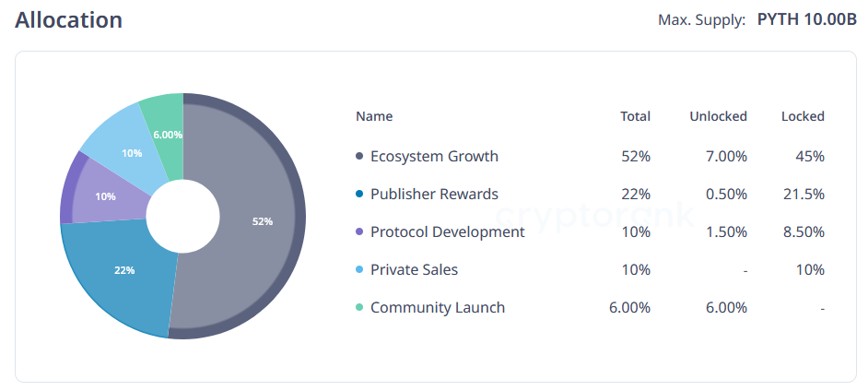Click the Publisher Rewards legend dot
This screenshot has height=391, width=868.
pyautogui.click(x=359, y=195)
